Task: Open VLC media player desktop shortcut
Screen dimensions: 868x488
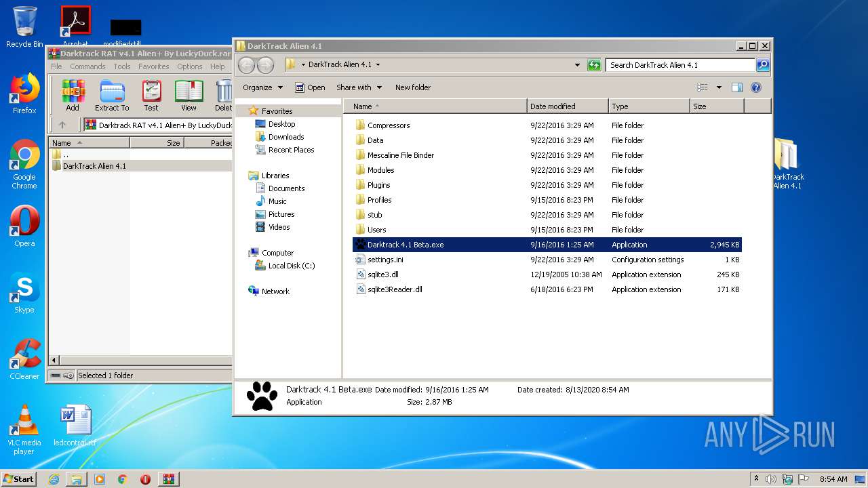Action: 24,430
